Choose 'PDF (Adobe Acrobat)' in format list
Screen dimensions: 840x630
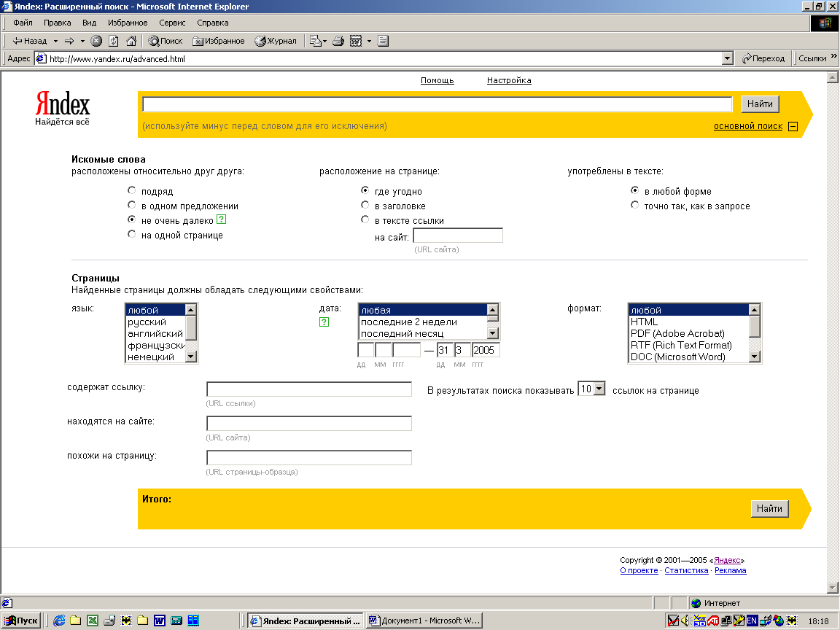[688, 334]
